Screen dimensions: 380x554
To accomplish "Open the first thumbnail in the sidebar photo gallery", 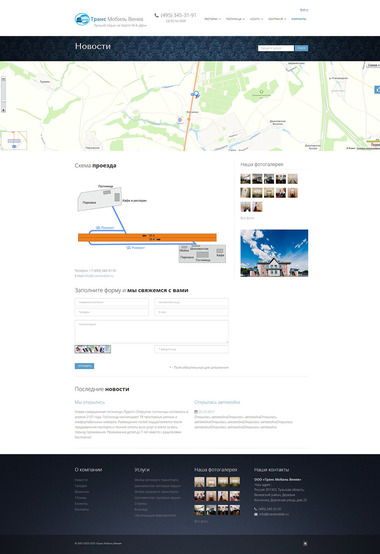I will click(245, 179).
